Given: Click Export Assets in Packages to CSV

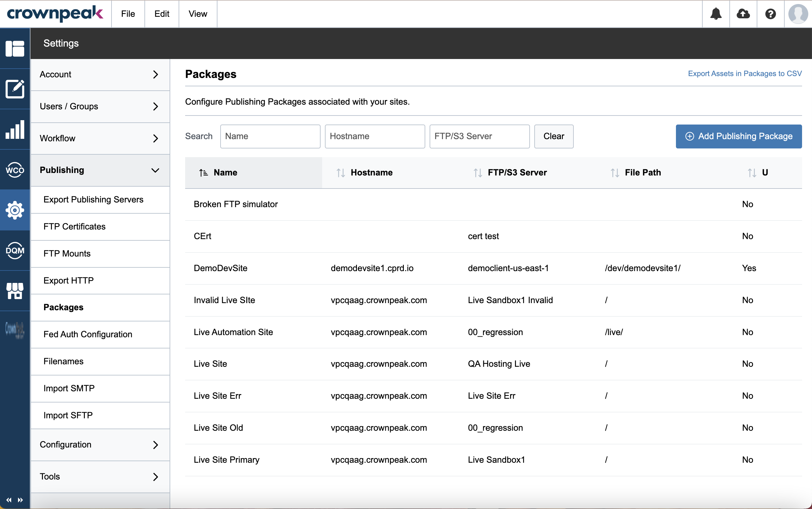Looking at the screenshot, I should 745,74.
